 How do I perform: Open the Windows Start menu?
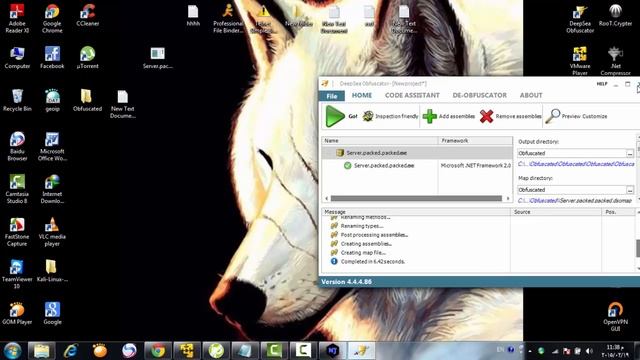(12, 351)
